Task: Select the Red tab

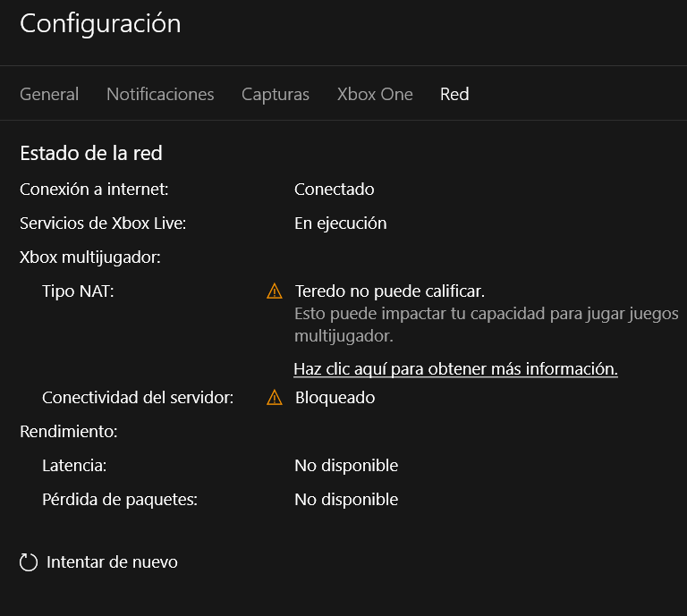Action: [454, 94]
